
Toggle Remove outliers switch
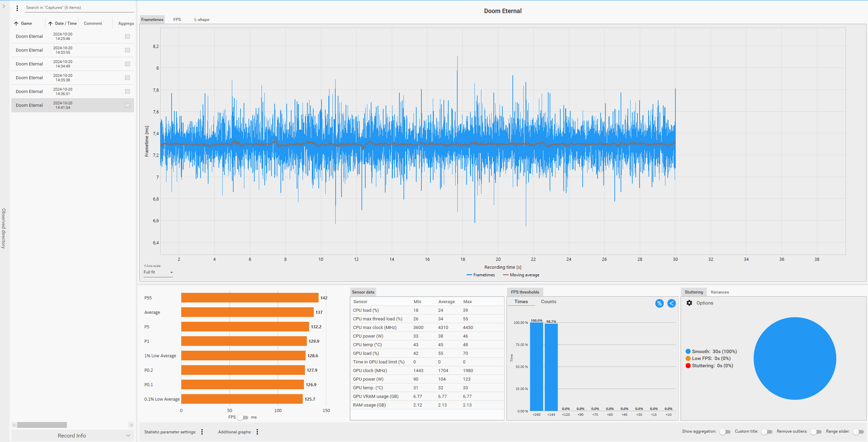816,432
